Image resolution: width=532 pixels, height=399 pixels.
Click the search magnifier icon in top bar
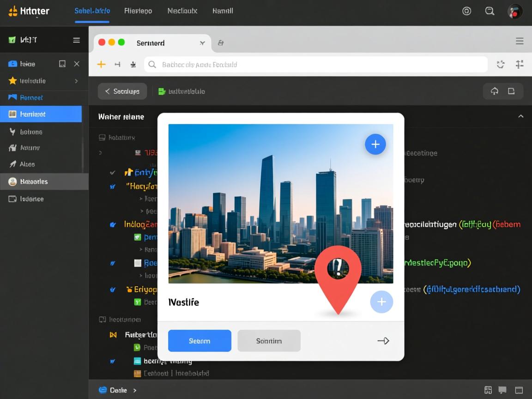click(x=490, y=11)
